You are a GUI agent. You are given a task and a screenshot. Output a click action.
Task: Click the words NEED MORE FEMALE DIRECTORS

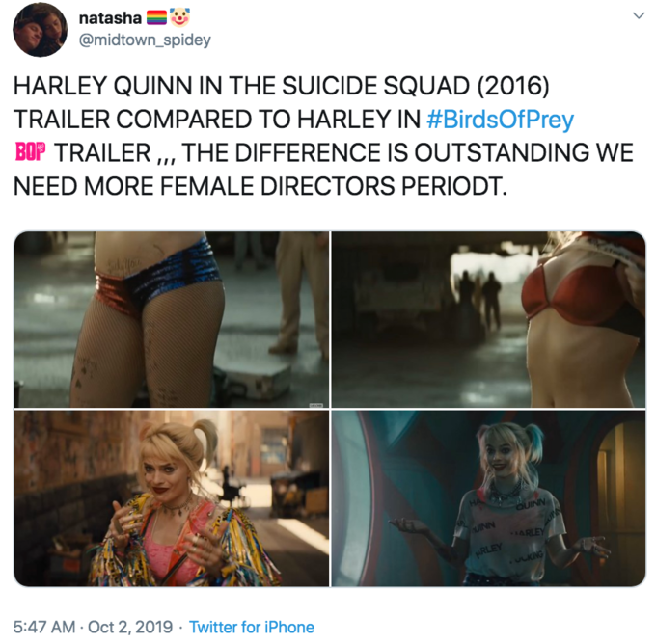tap(205, 186)
